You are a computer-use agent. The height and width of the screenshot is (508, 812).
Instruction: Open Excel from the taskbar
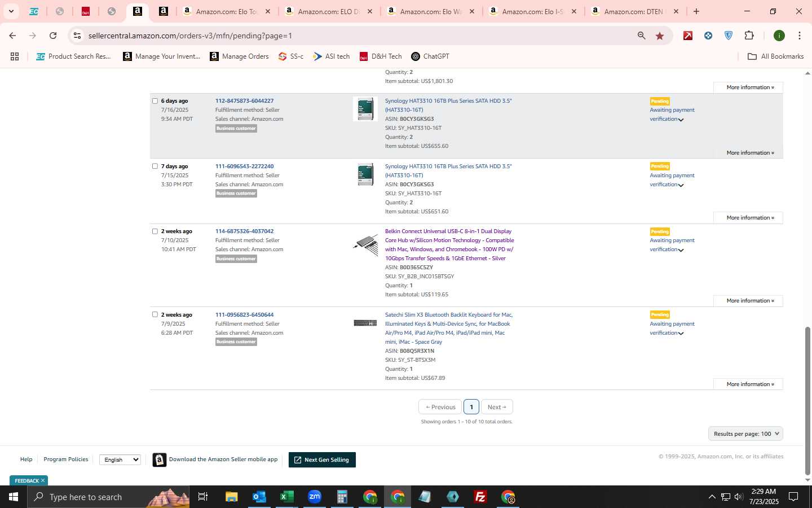287,497
